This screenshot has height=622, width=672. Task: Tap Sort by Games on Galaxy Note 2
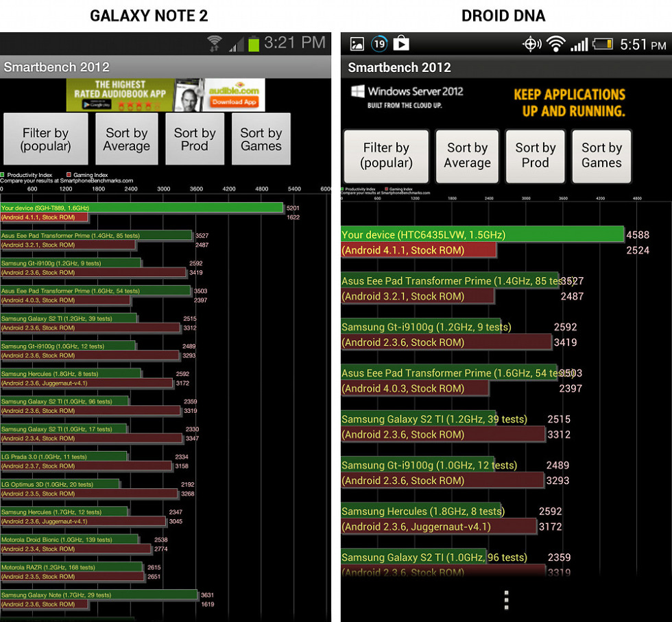tap(261, 139)
